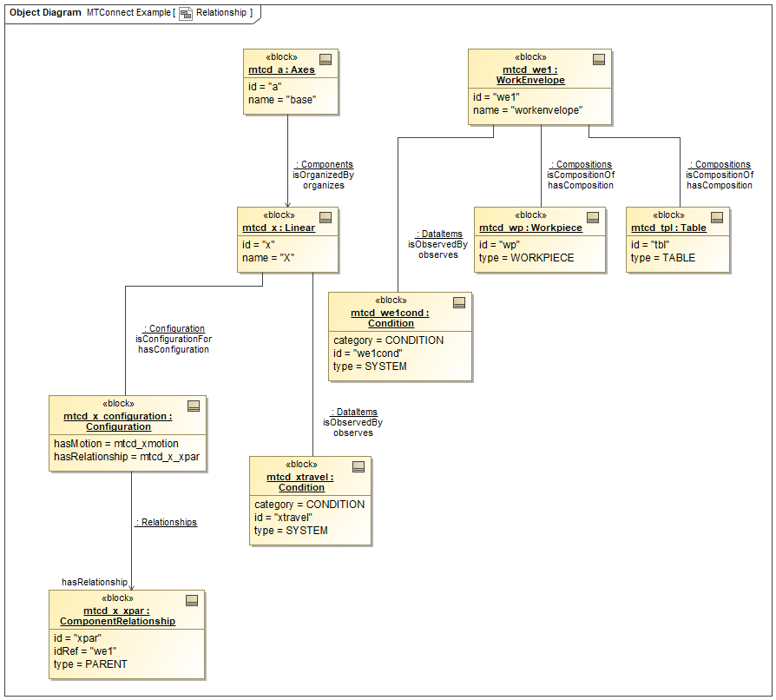This screenshot has height=700, width=776.
Task: Click the compartment icon on mtcd_we1 WorkEnvelope block
Action: (x=598, y=60)
